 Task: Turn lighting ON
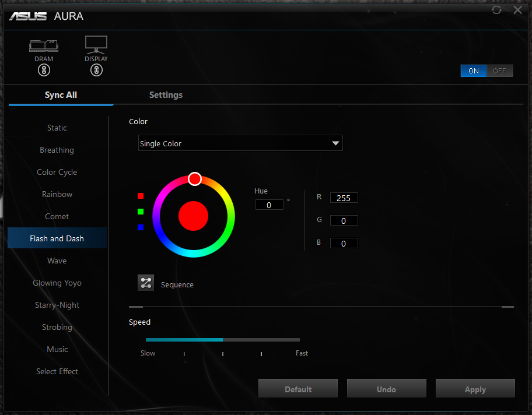click(x=473, y=71)
